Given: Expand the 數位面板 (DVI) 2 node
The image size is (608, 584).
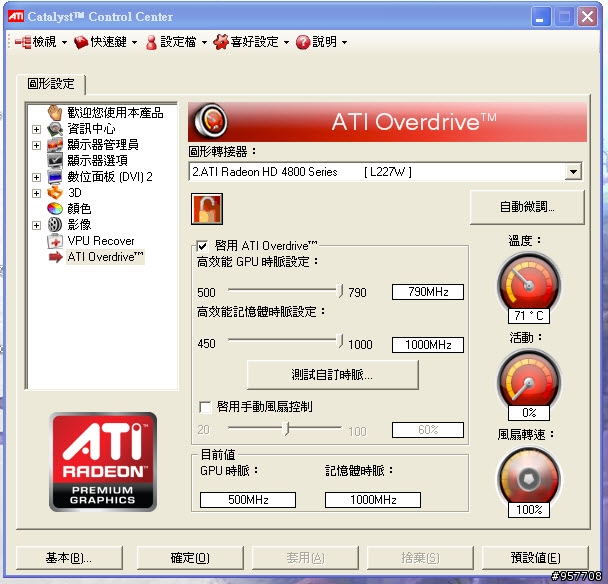Looking at the screenshot, I should click(x=36, y=177).
